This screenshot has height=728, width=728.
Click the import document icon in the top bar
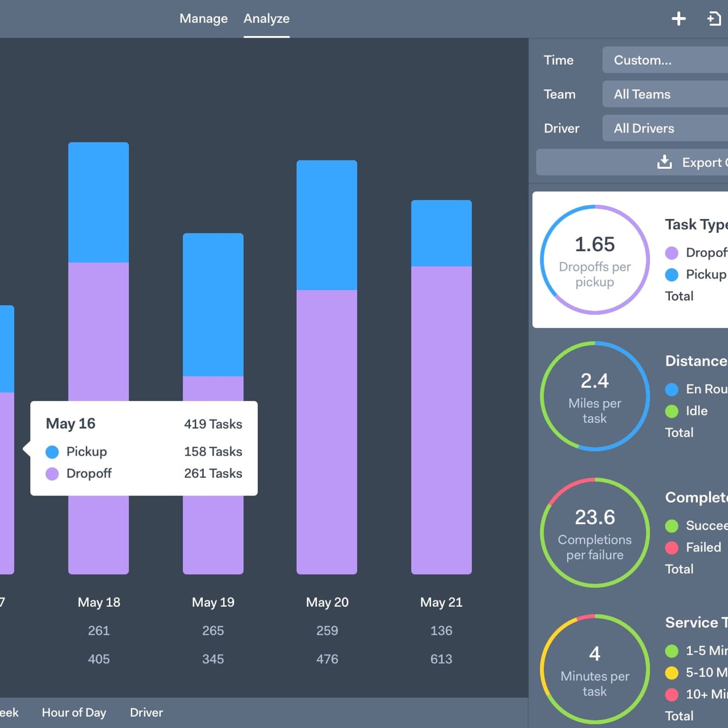tap(715, 18)
